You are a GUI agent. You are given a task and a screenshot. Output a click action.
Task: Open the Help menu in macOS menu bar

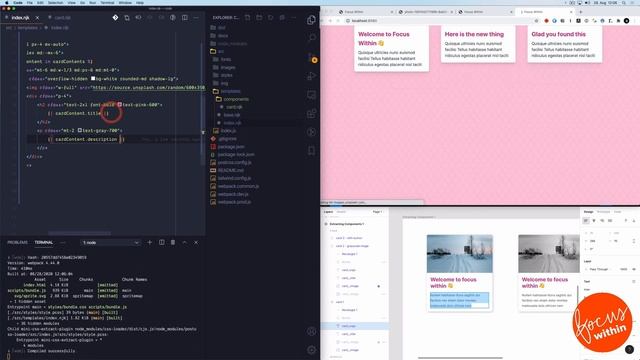tap(140, 2)
